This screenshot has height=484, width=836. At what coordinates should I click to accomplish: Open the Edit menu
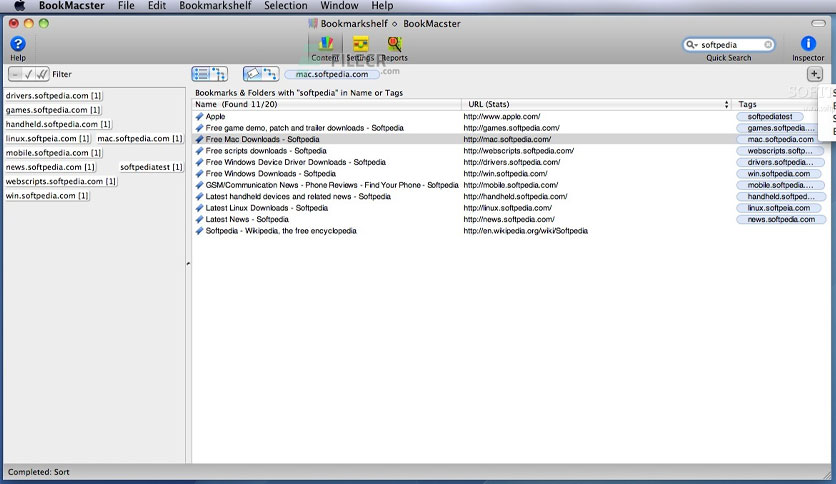157,6
